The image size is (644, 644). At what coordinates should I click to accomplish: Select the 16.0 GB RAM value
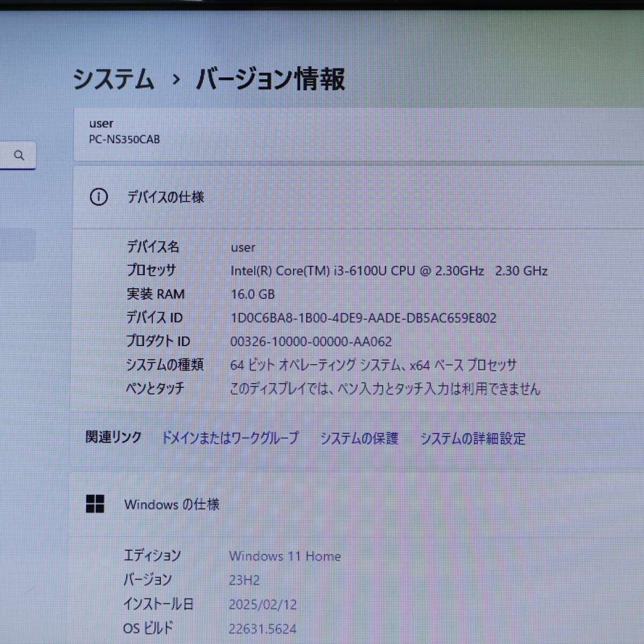[253, 294]
